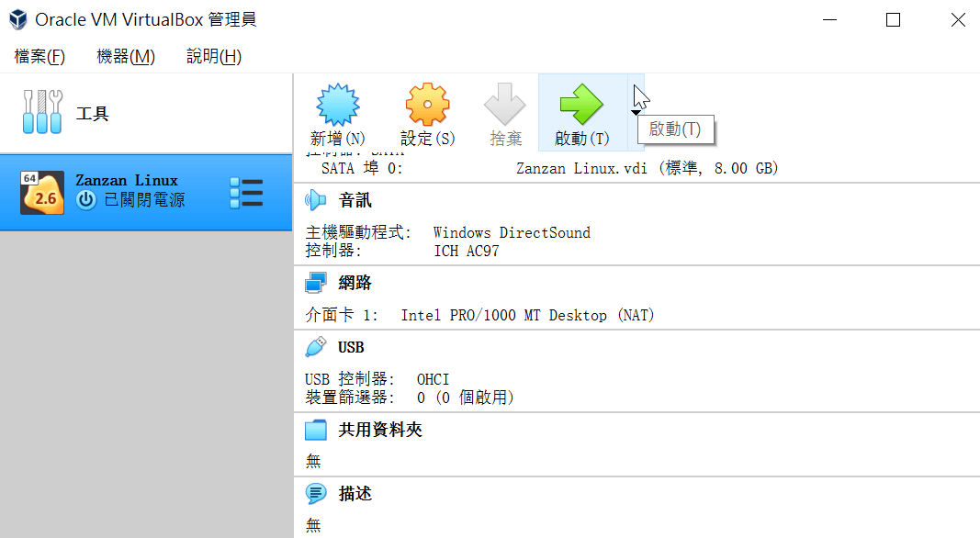
Task: Click the Shared Folders (共用資料夾) folder icon
Action: (x=316, y=430)
